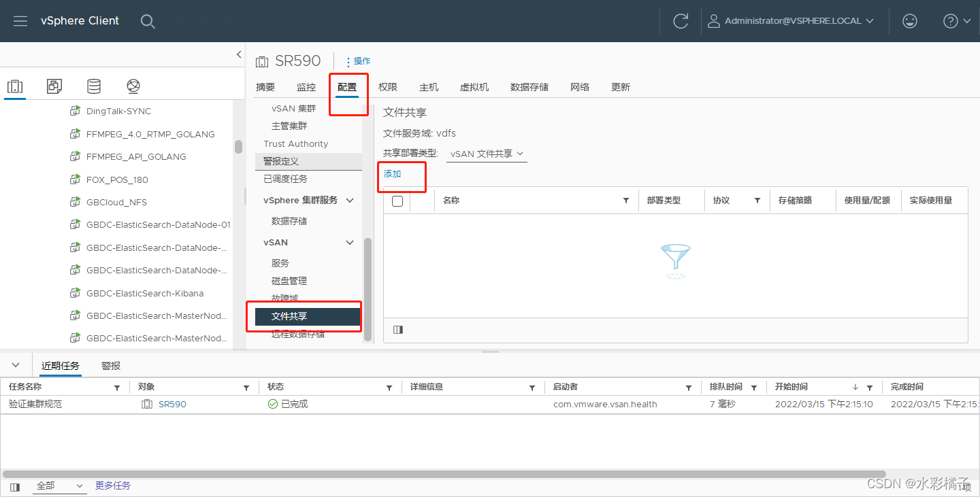Switch to Hosts and Clusters inventory view
This screenshot has width=980, height=497.
click(x=15, y=86)
